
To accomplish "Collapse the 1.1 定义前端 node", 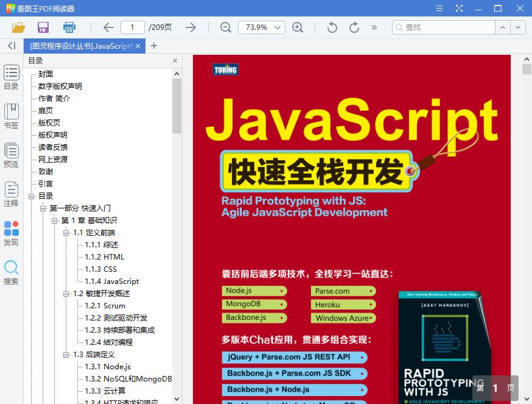I will 66,233.
